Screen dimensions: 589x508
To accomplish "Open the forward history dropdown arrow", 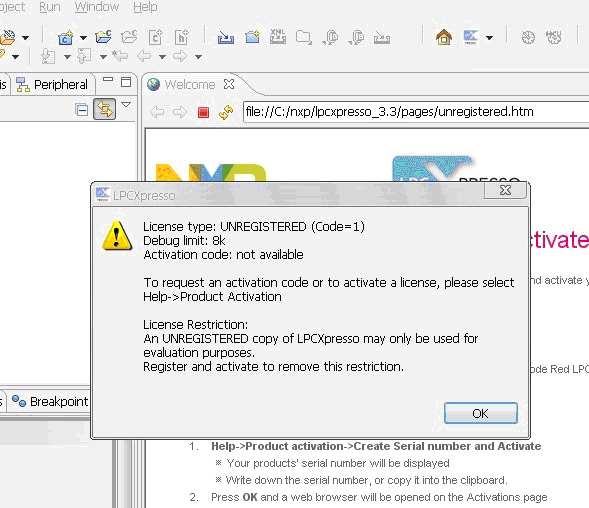I will tap(198, 57).
